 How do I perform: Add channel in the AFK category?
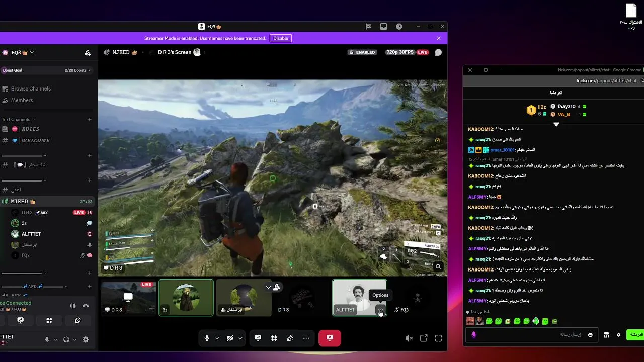pos(90,286)
